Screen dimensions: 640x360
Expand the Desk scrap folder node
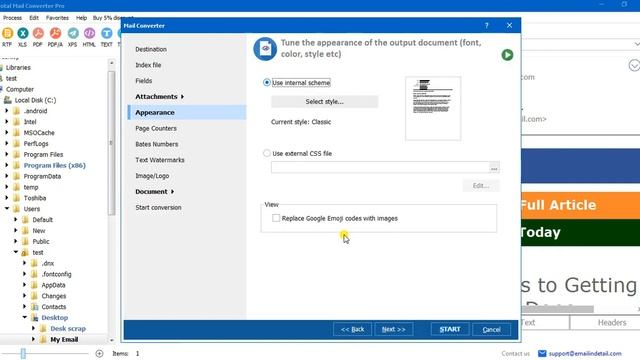[33, 328]
